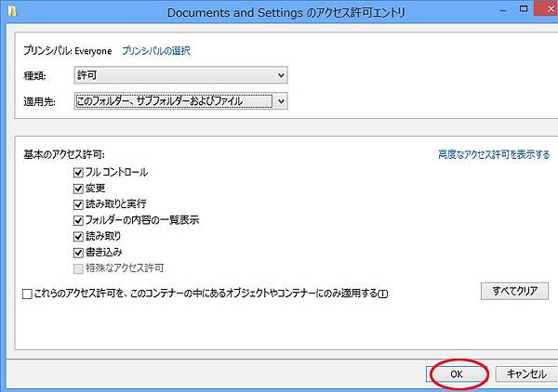Expand the 種類 dropdown showing 許可
This screenshot has height=392, width=558.
pos(180,75)
